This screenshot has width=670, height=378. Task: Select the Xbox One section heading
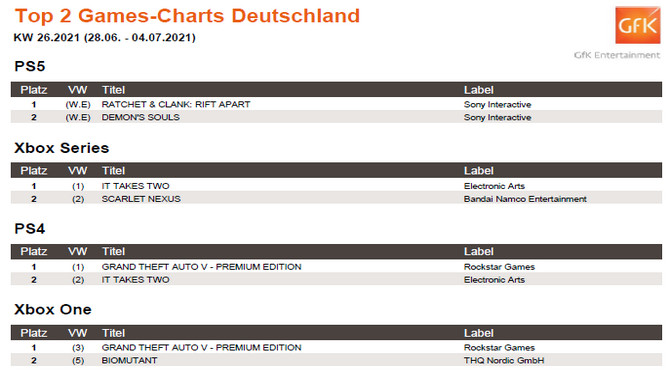(53, 309)
